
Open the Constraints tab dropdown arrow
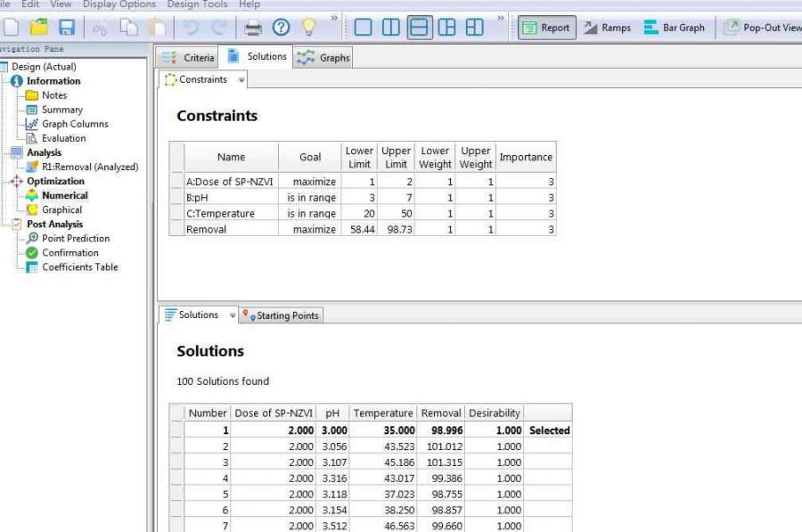(241, 80)
